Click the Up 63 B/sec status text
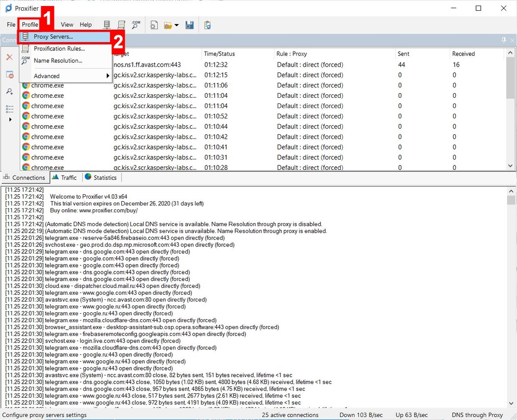This screenshot has height=420, width=517. 412,415
